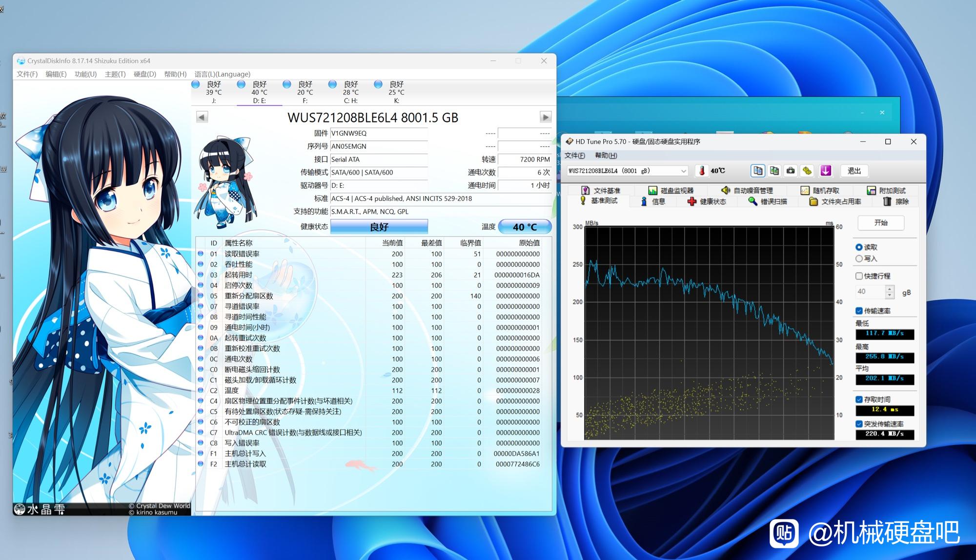976x560 pixels.
Task: Select next disk with right arrow
Action: pos(546,117)
